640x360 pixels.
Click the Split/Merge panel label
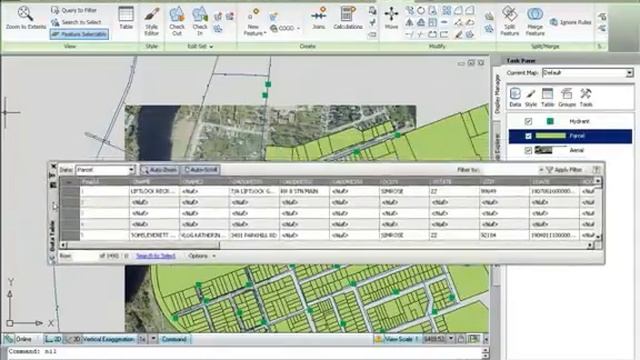coord(545,47)
